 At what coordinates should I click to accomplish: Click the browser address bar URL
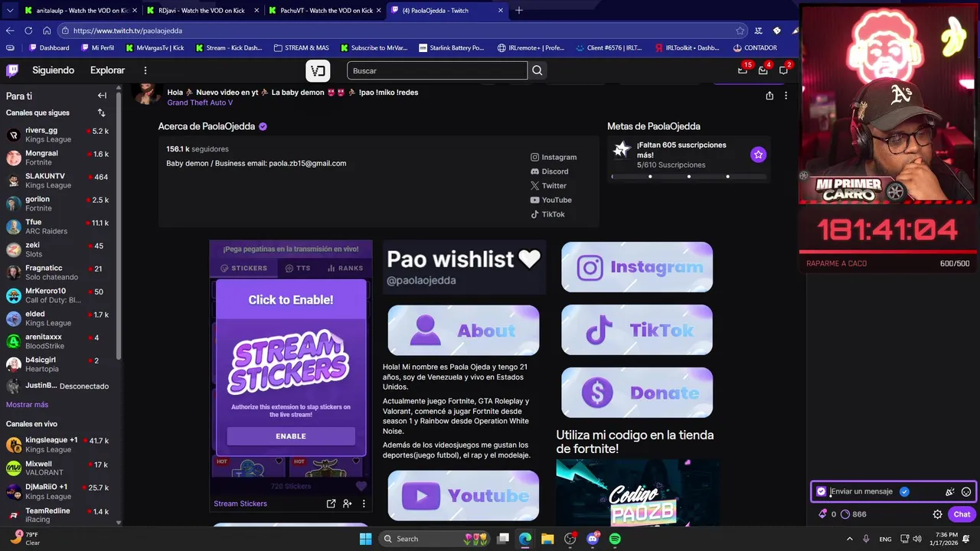tap(128, 31)
